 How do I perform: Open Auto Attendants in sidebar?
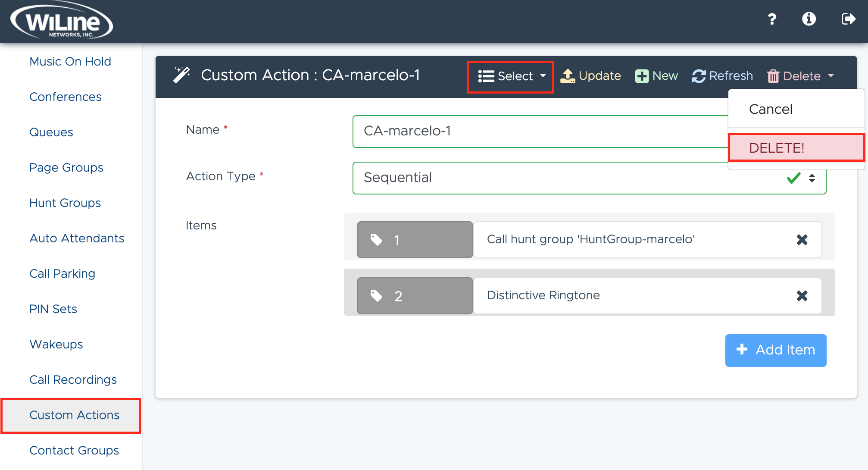(x=77, y=238)
